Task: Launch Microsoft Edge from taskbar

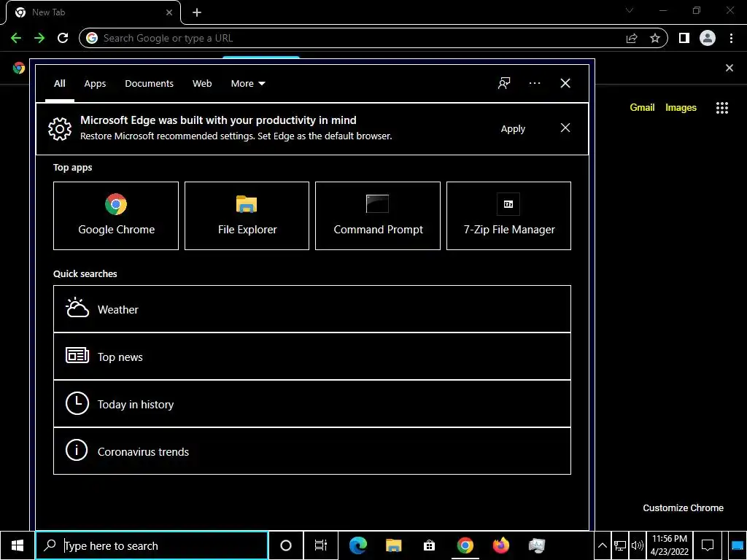Action: (x=357, y=545)
